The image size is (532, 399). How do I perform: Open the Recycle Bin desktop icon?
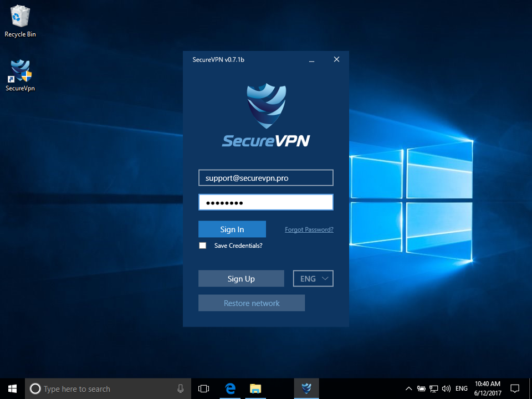(x=20, y=21)
